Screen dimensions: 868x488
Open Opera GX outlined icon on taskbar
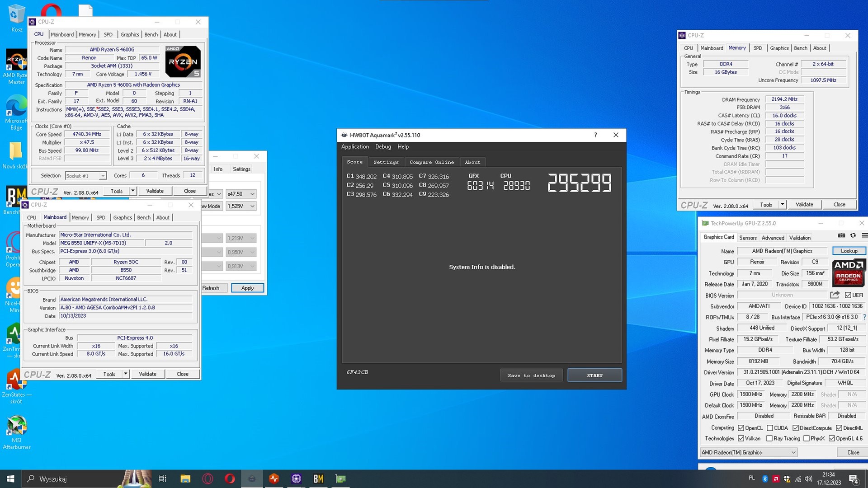pyautogui.click(x=208, y=479)
